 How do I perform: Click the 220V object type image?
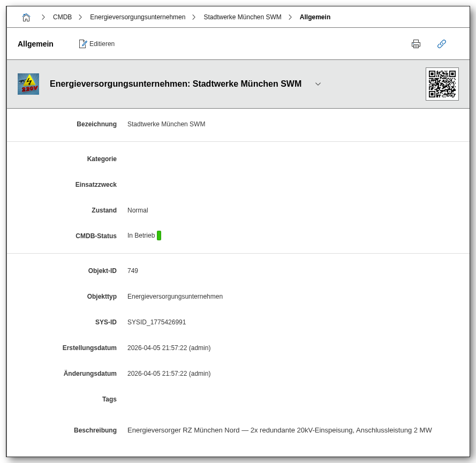(28, 84)
